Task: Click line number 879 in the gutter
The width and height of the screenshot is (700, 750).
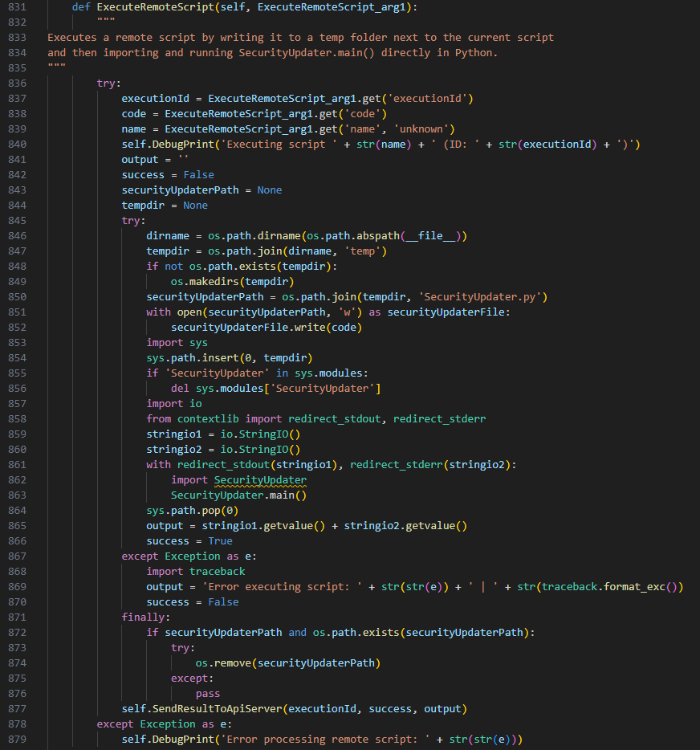Action: point(18,740)
